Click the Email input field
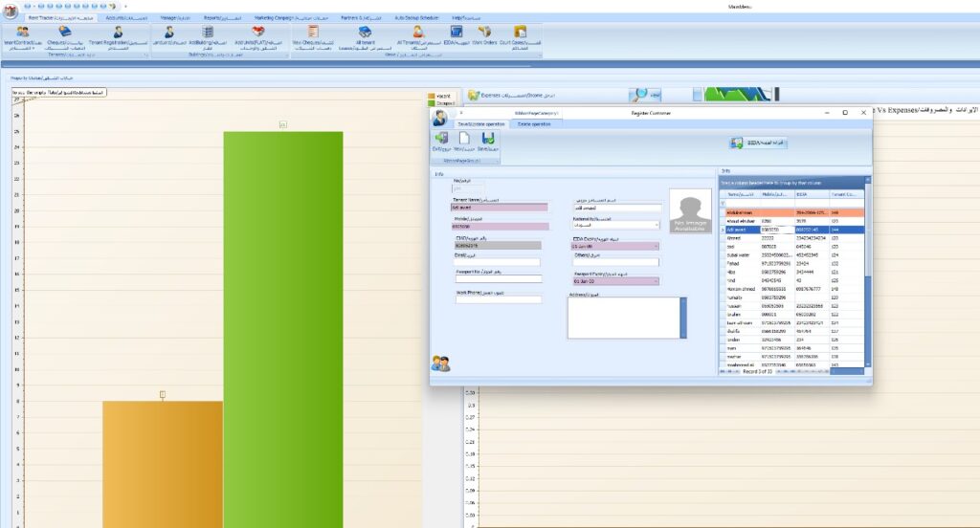Viewport: 980px width, 528px height. pyautogui.click(x=498, y=262)
